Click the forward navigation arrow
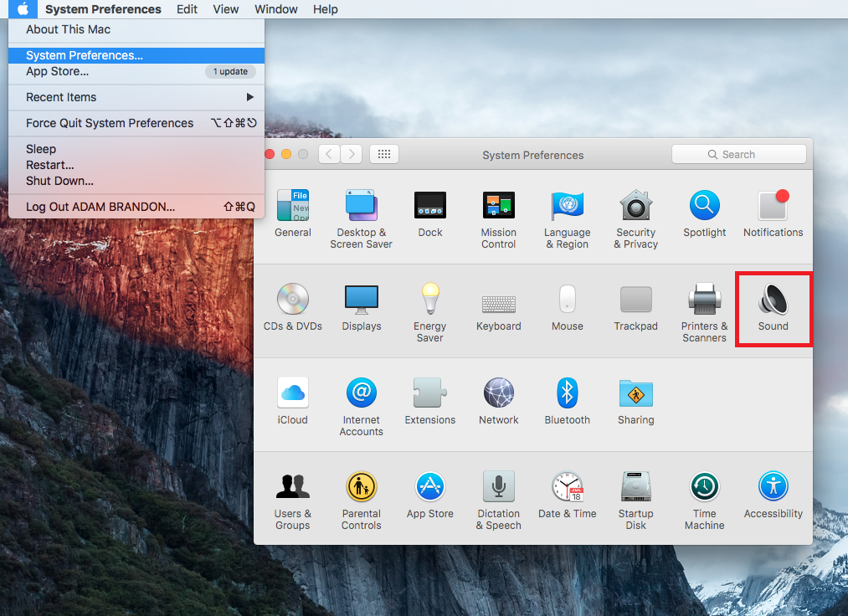This screenshot has height=616, width=848. (x=352, y=154)
